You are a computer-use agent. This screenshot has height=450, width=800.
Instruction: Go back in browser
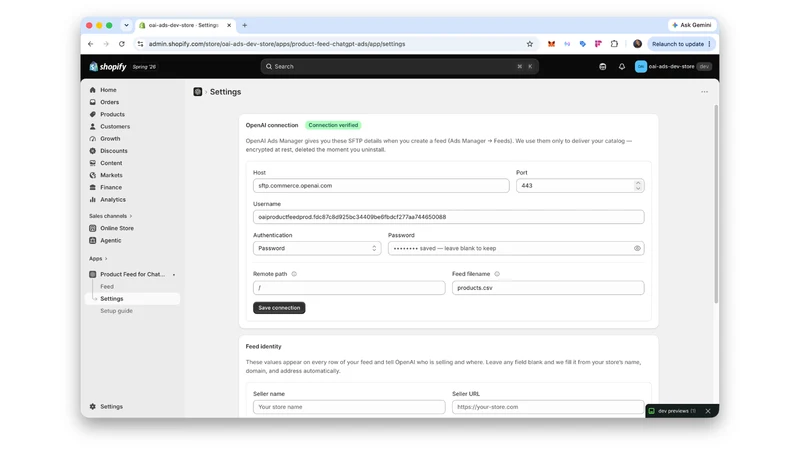91,44
